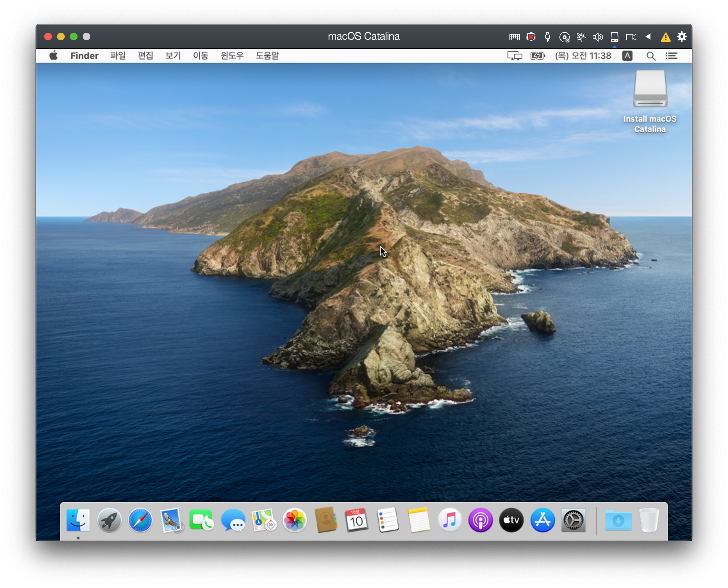Open Launchpad from the Dock
The height and width of the screenshot is (588, 728).
[x=109, y=520]
